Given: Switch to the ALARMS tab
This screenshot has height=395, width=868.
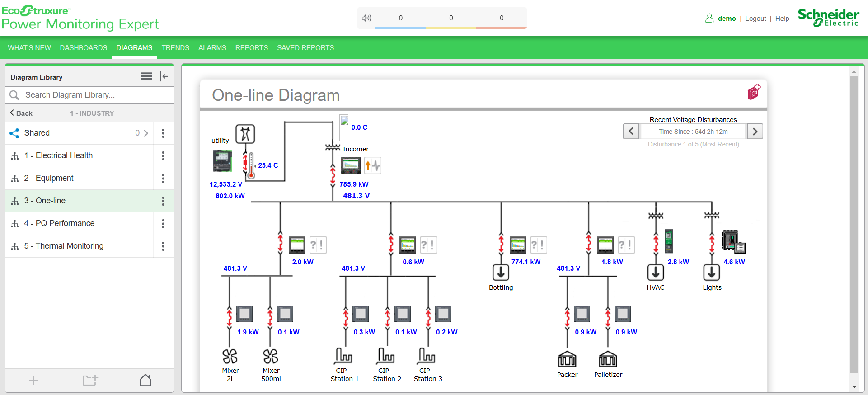Looking at the screenshot, I should [212, 48].
